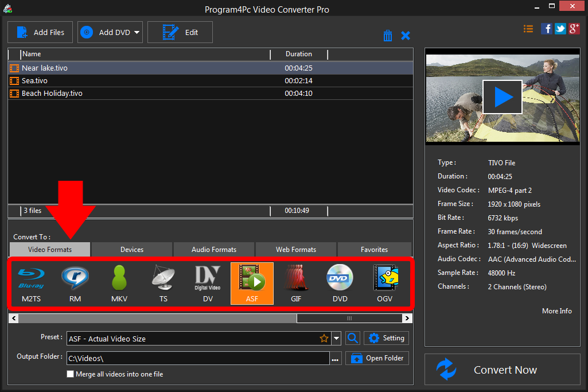The width and height of the screenshot is (588, 392).
Task: Click the 48000 Hz sample rate value
Action: click(501, 273)
